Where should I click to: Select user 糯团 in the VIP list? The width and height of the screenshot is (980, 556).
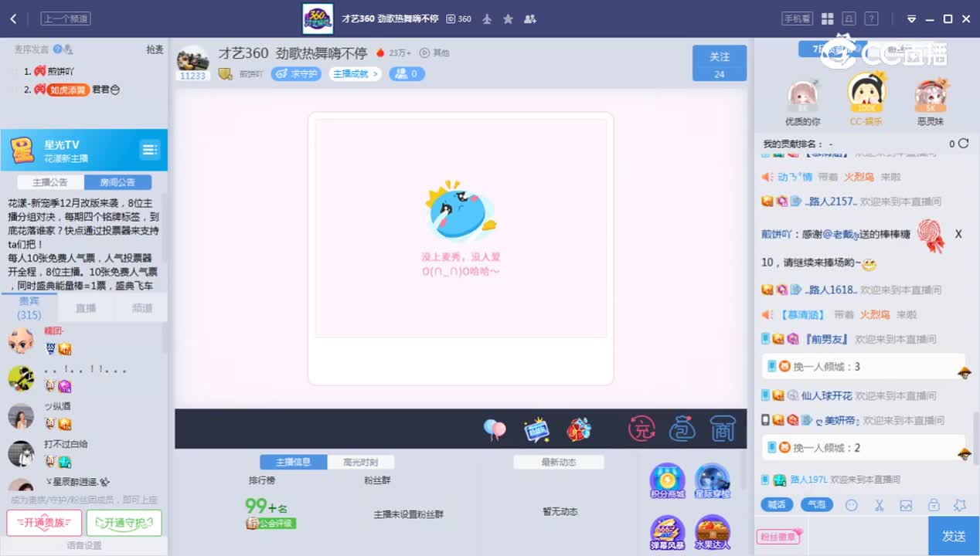click(54, 331)
